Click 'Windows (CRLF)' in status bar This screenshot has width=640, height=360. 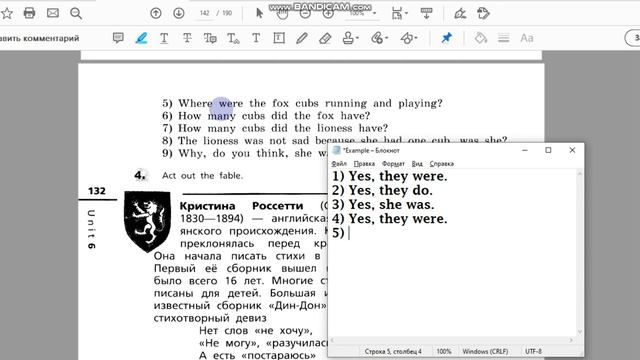[x=485, y=351]
